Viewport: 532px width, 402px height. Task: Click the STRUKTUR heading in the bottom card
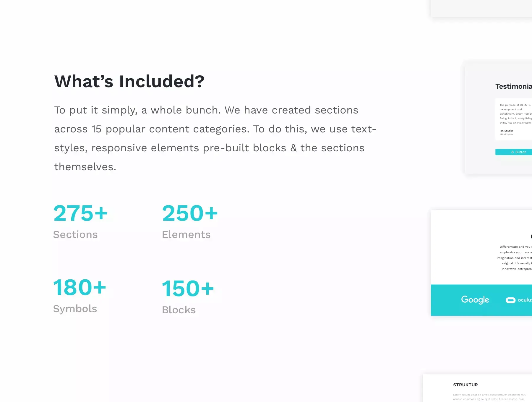point(465,385)
